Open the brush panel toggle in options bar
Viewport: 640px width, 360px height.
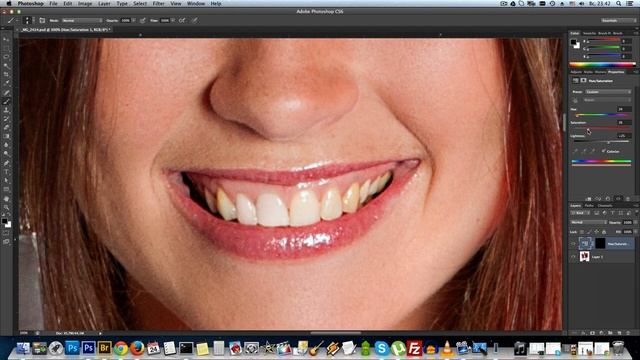coord(42,20)
